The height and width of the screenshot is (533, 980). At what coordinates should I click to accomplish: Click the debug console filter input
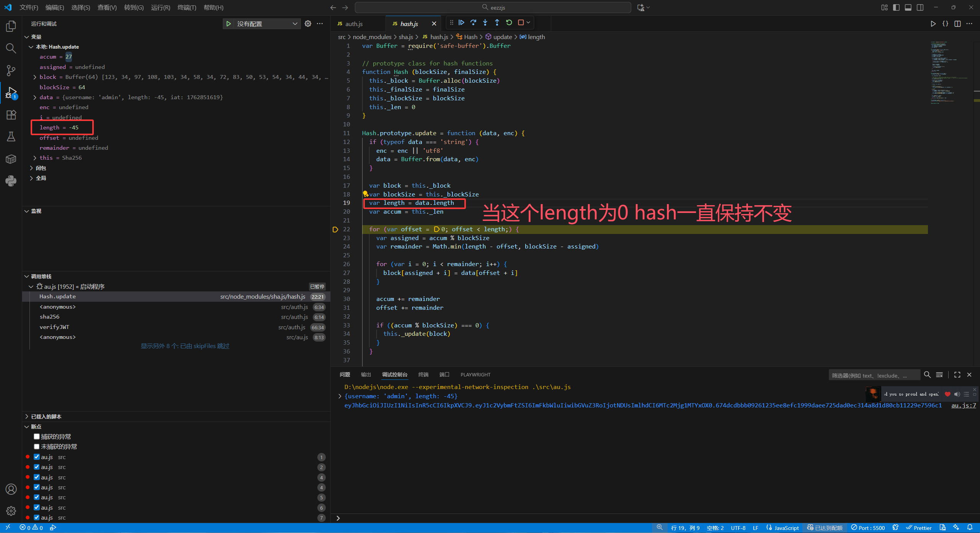pos(874,375)
